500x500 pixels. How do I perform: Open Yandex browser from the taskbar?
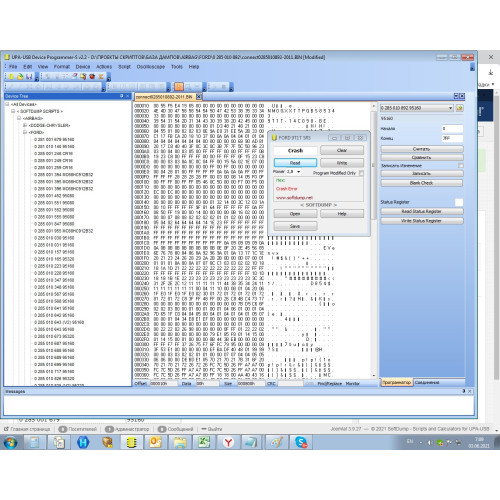pos(228,442)
